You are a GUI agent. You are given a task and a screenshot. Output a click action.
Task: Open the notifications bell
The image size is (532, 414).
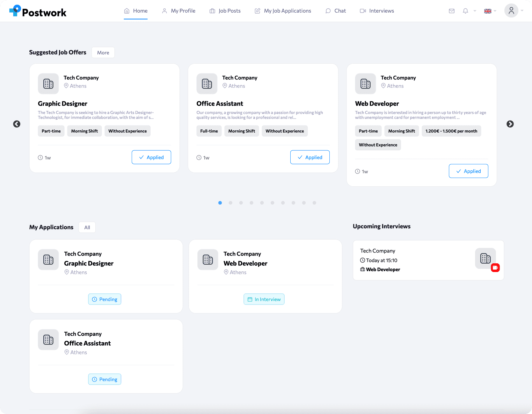point(465,11)
